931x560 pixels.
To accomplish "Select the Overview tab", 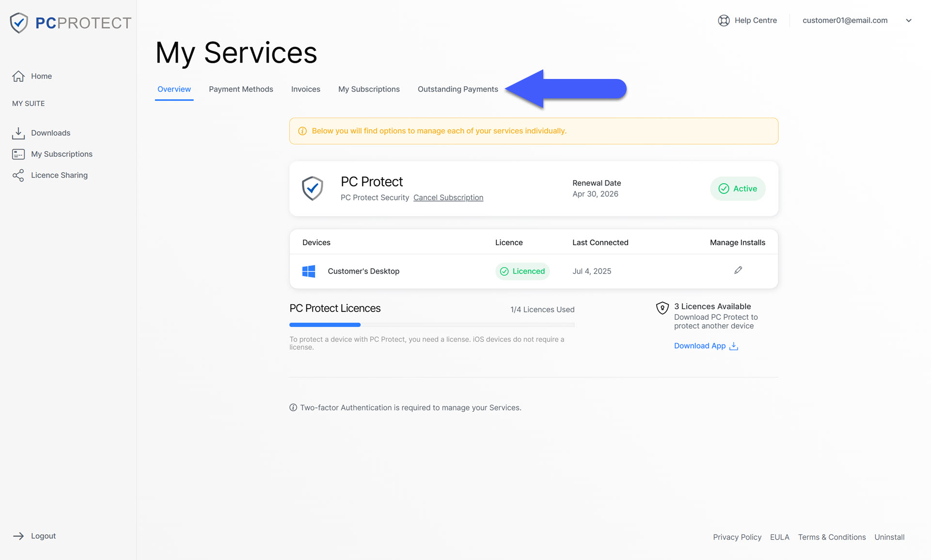I will (x=174, y=89).
